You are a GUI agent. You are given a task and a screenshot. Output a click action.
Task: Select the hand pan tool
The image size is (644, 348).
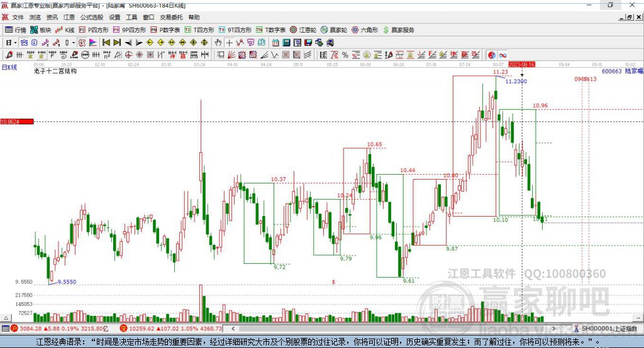(x=218, y=43)
